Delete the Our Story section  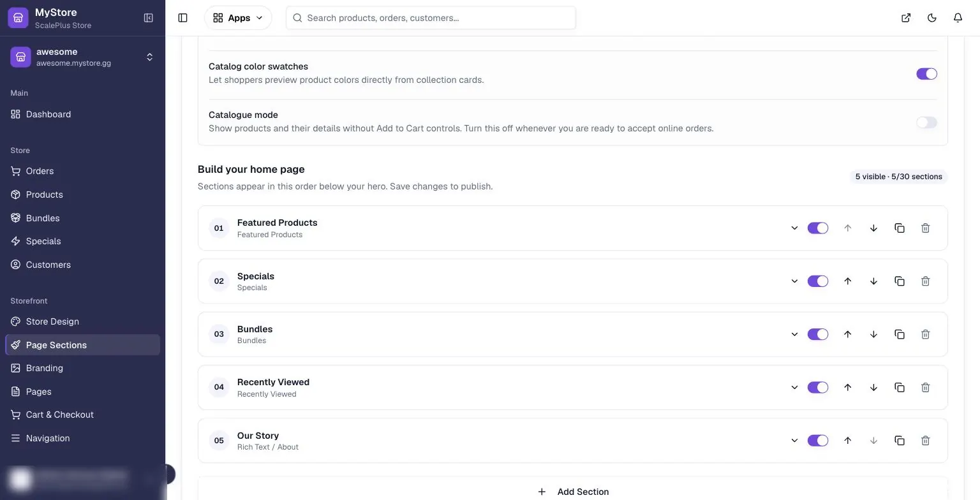coord(926,441)
